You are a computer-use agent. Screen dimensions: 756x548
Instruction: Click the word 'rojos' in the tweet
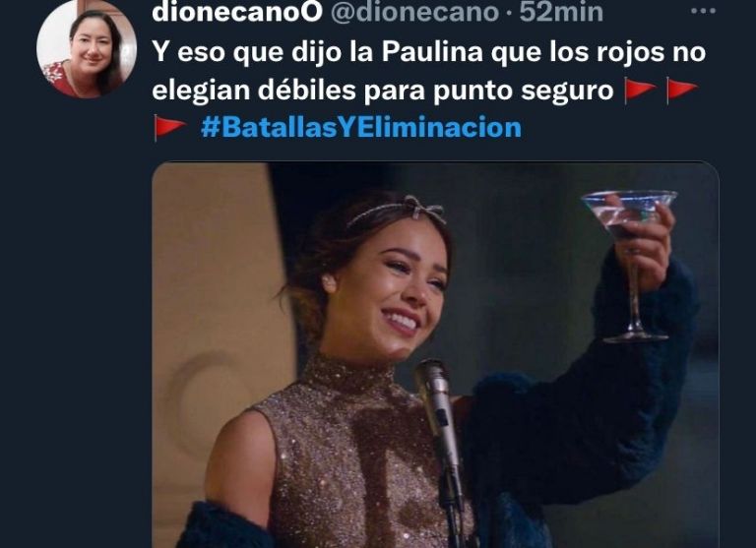627,52
